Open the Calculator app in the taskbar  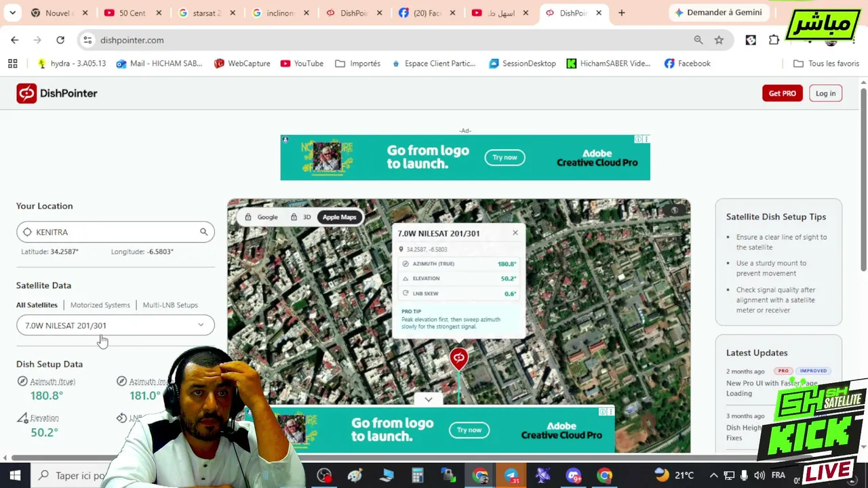(x=418, y=476)
